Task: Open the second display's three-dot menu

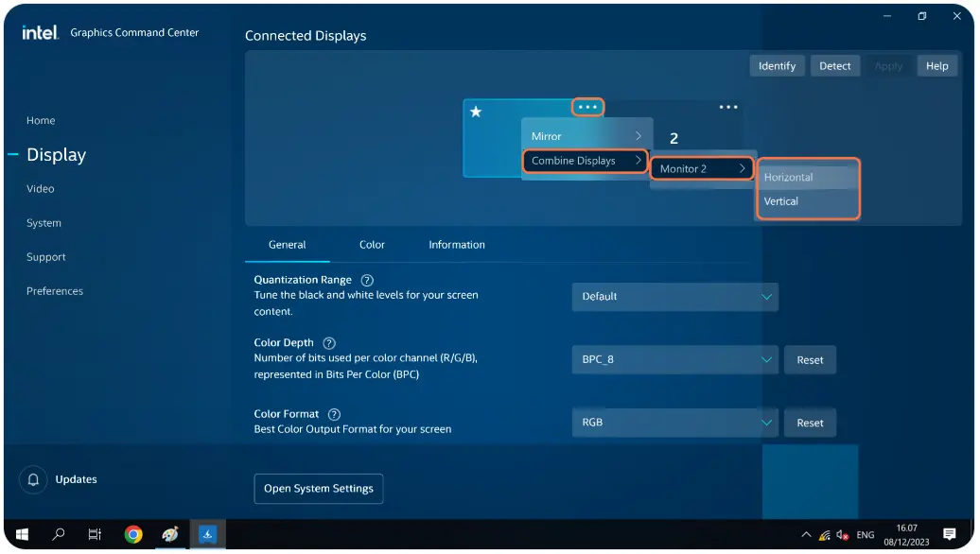Action: click(728, 107)
